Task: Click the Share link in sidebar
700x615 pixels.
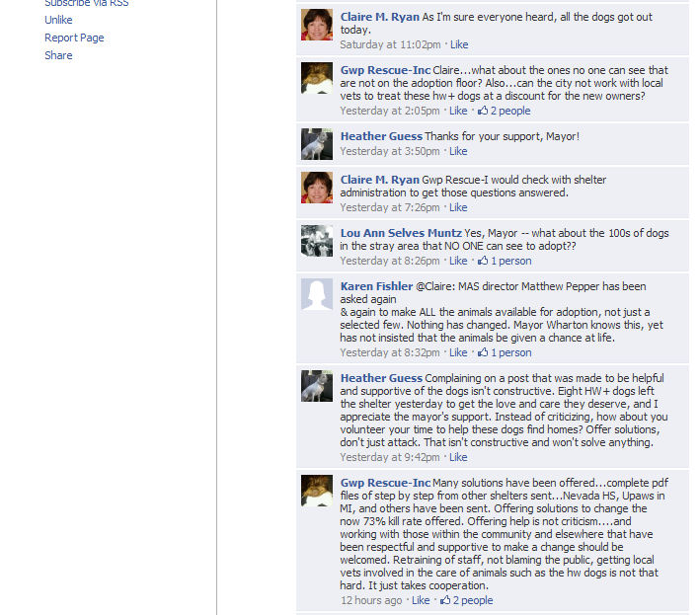Action: click(58, 55)
